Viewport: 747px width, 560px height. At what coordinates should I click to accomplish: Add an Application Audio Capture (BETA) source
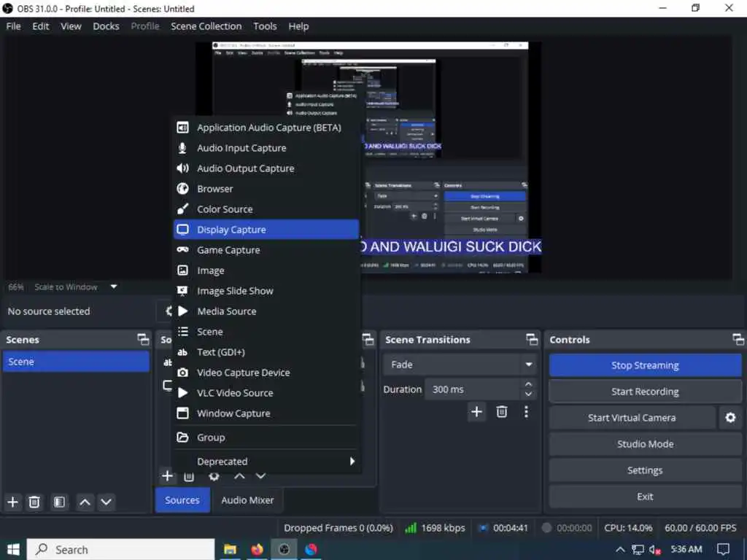(266, 128)
